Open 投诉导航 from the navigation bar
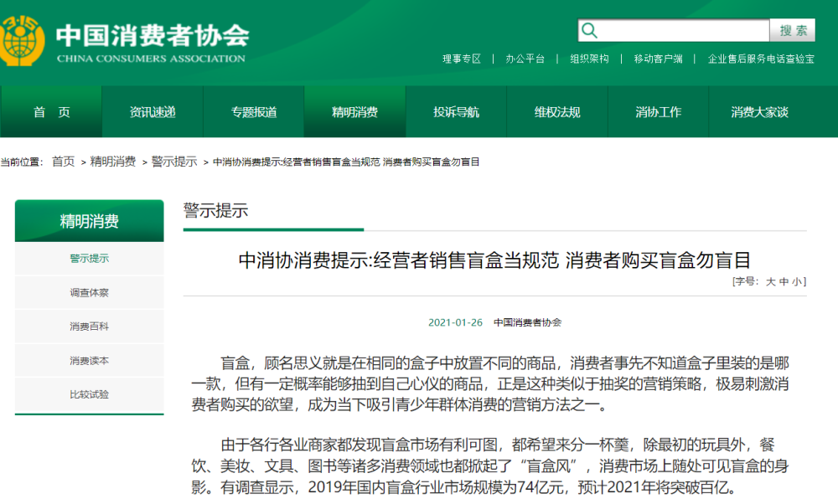This screenshot has height=504, width=838. coord(456,111)
